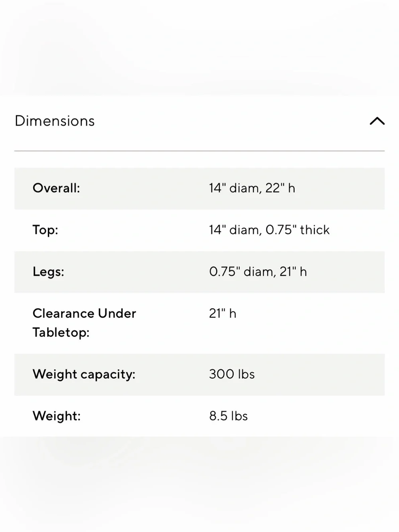This screenshot has width=399, height=532.
Task: Click the 300 lbs value
Action: point(232,374)
